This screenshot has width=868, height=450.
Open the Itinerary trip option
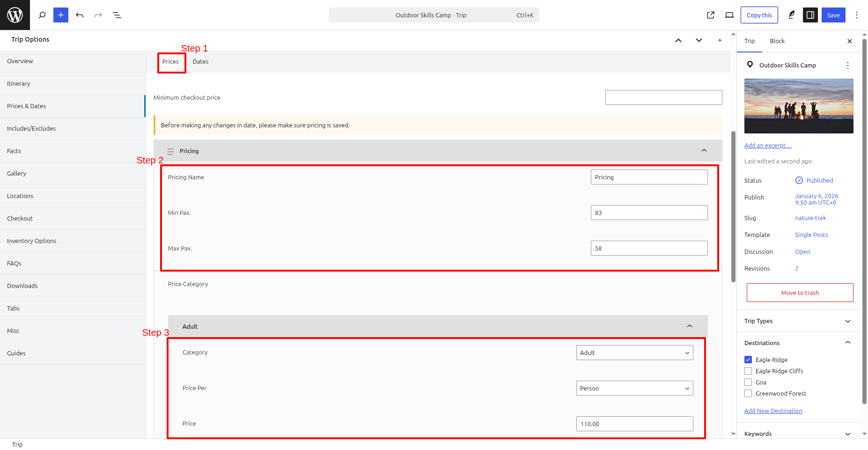pos(73,84)
